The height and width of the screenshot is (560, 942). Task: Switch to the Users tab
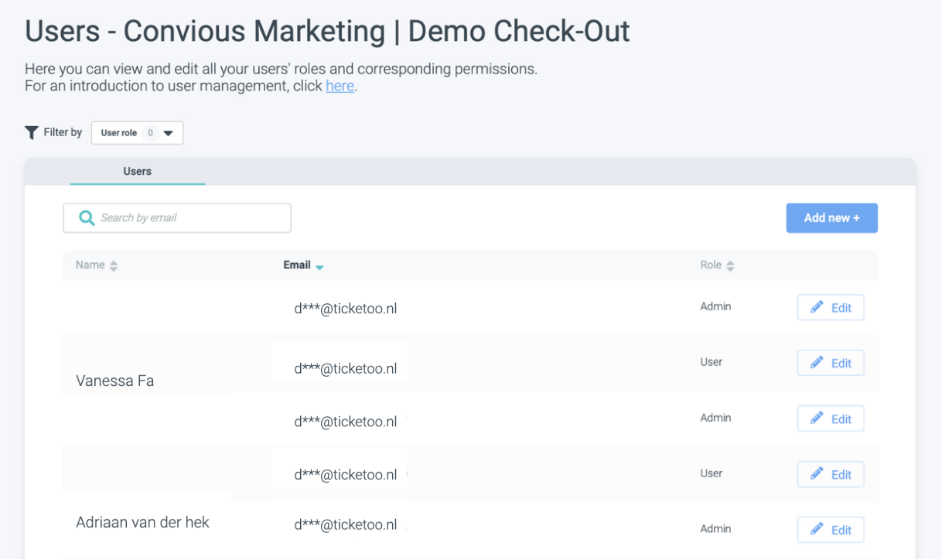click(x=137, y=172)
